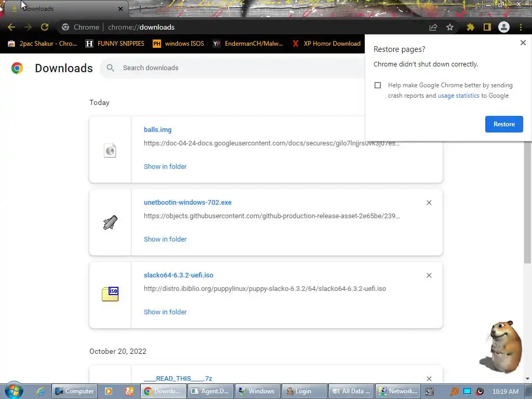Switch to Computer window in taskbar
The height and width of the screenshot is (399, 532).
tap(75, 391)
